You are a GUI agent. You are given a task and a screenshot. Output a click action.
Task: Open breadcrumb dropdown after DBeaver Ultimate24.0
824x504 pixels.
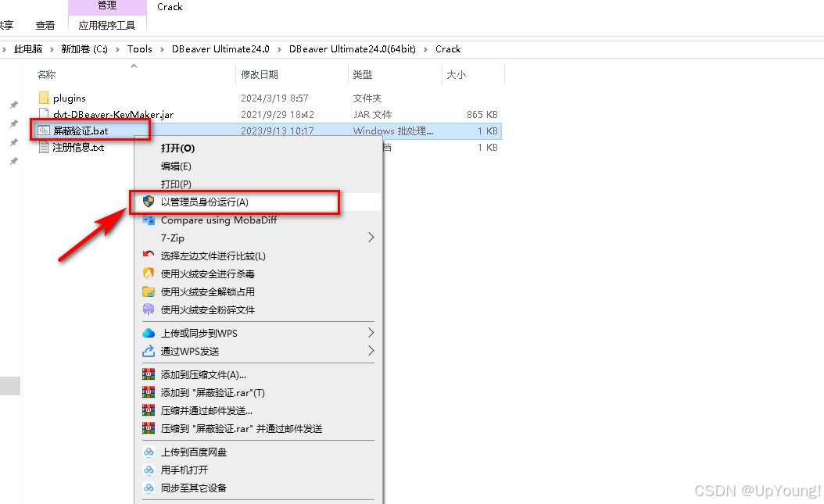tap(279, 49)
